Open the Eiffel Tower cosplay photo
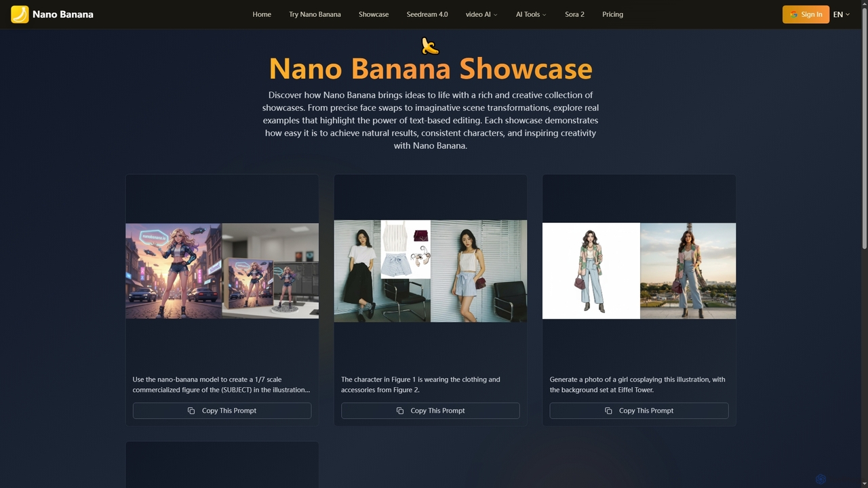The width and height of the screenshot is (868, 488). (x=688, y=271)
